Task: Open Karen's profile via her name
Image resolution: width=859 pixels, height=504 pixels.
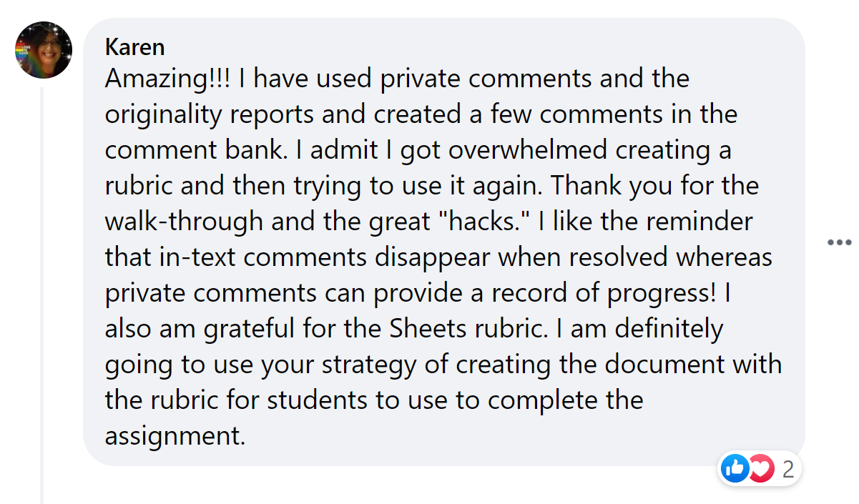Action: [x=134, y=47]
